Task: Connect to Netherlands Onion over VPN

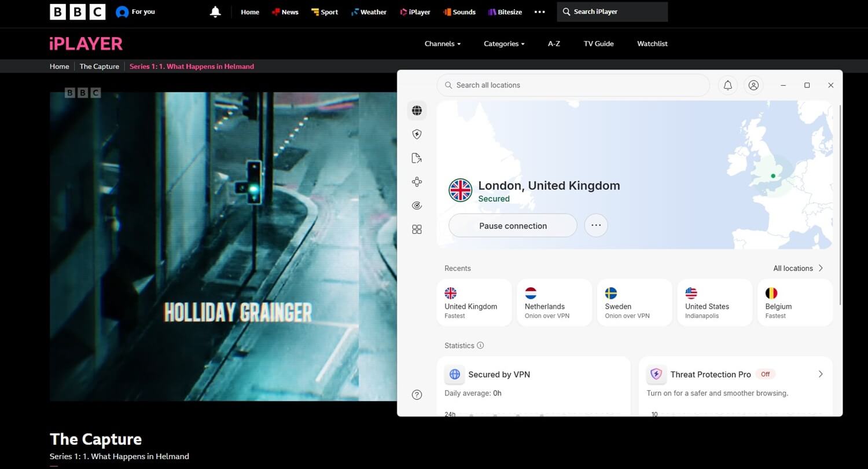Action: [554, 303]
